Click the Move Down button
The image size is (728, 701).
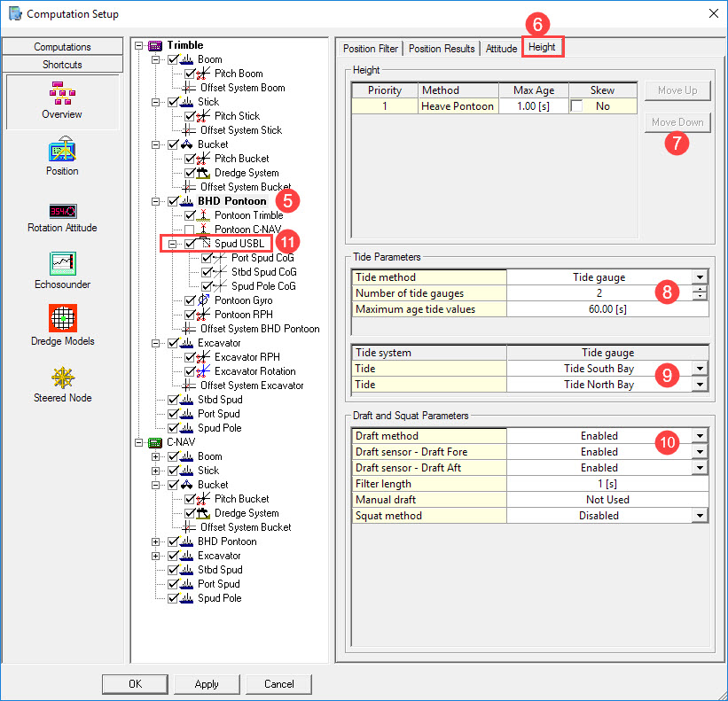point(677,122)
